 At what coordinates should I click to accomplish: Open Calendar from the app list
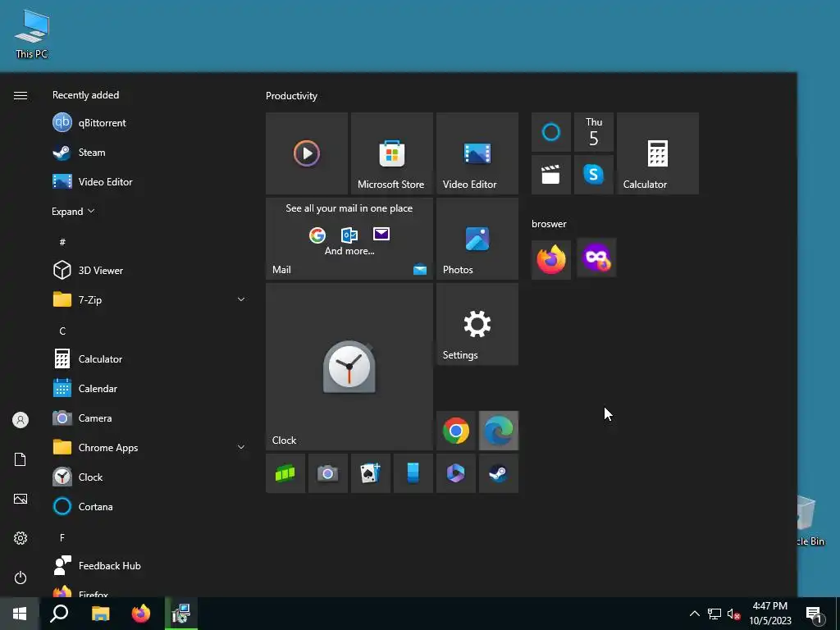[x=148, y=388]
